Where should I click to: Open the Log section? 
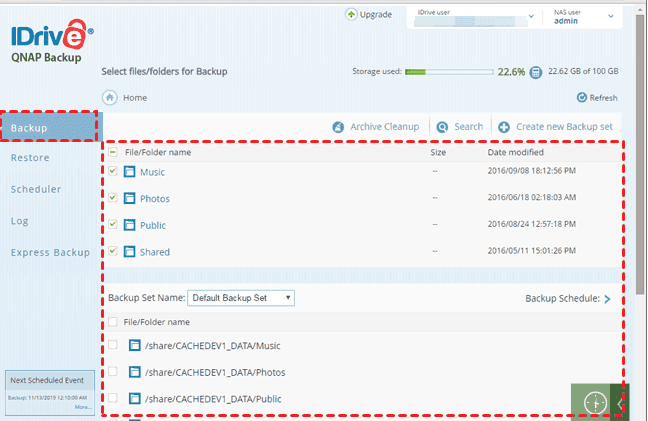point(19,221)
